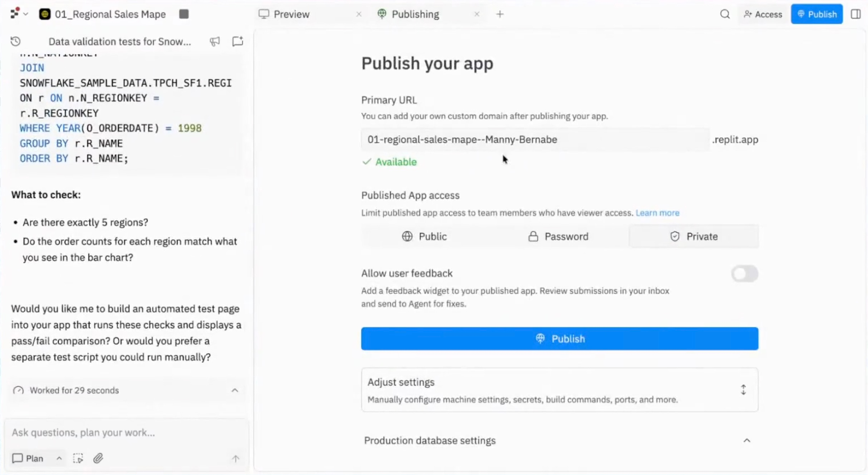Click the element selector icon
This screenshot has height=475, width=868.
[78, 458]
